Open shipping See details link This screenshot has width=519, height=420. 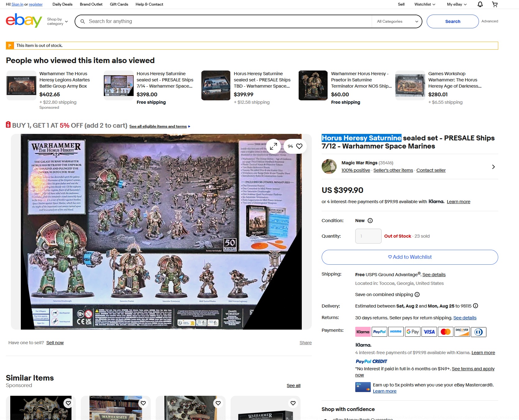click(x=434, y=275)
